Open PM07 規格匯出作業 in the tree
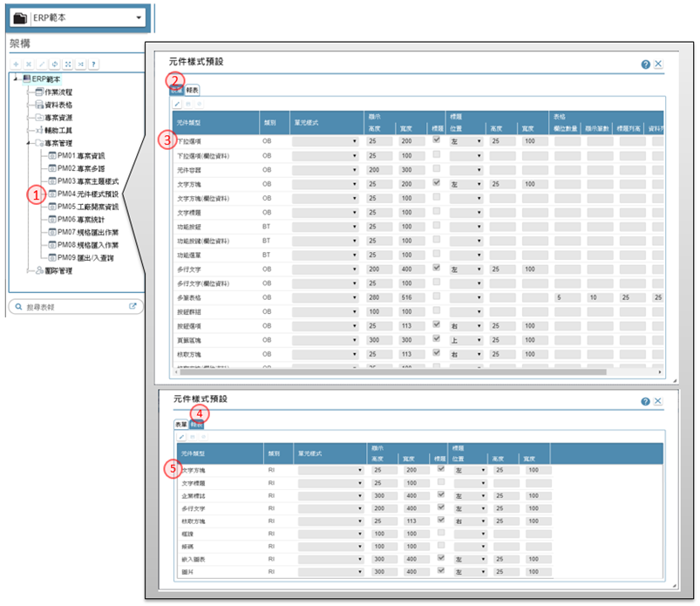700x606 pixels. pos(88,232)
